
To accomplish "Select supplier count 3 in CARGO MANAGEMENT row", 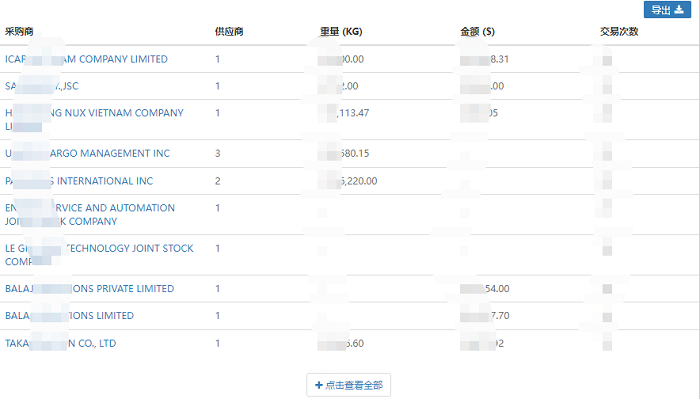I will click(x=217, y=153).
